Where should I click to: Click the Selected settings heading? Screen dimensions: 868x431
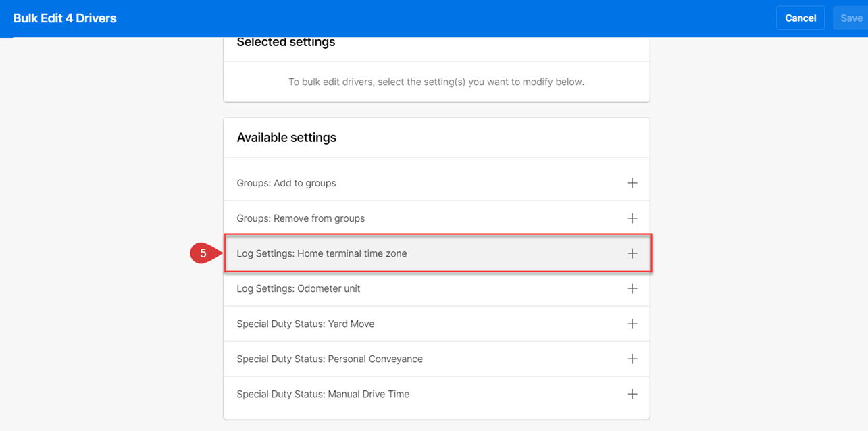point(286,42)
